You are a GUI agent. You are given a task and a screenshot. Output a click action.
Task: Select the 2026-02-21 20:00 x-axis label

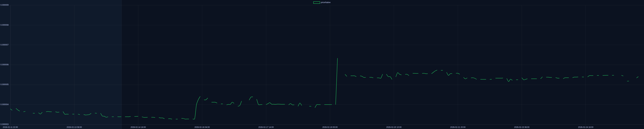coord(458,127)
